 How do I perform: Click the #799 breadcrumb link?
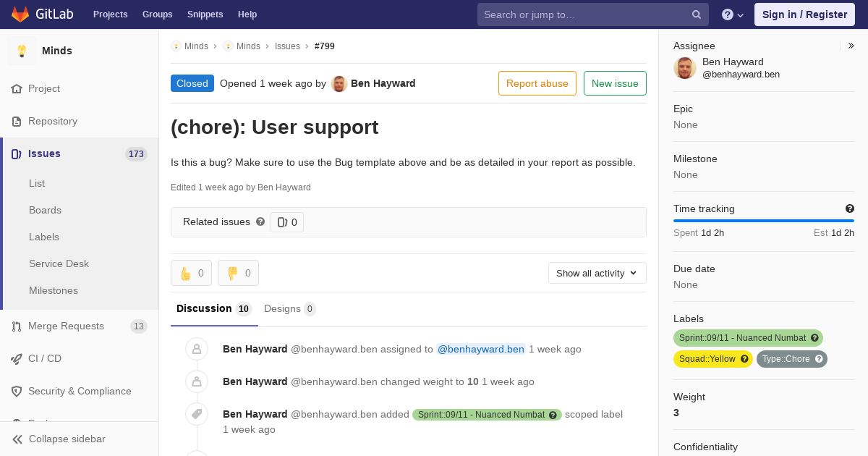325,46
